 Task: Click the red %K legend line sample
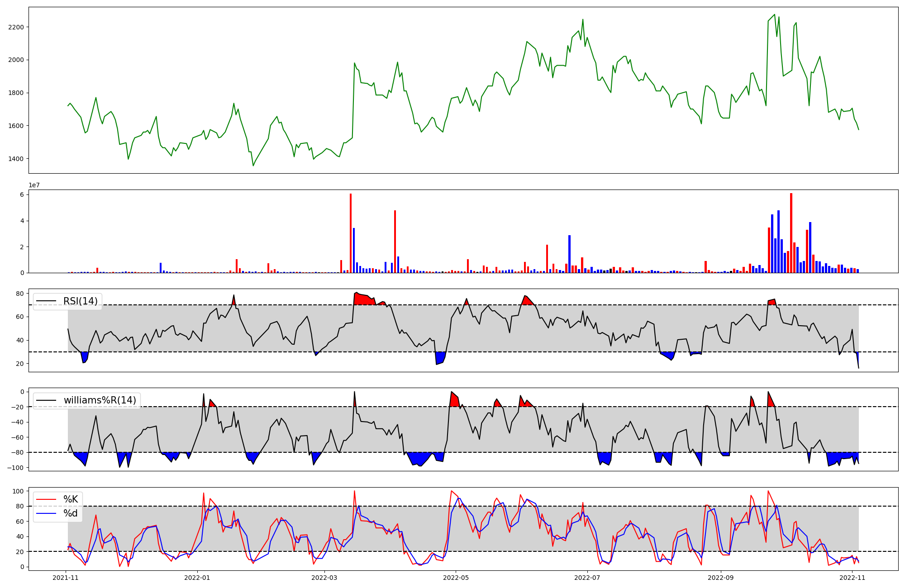[x=46, y=499]
